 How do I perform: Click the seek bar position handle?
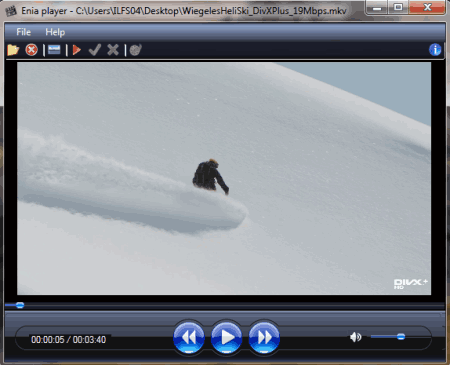20,305
